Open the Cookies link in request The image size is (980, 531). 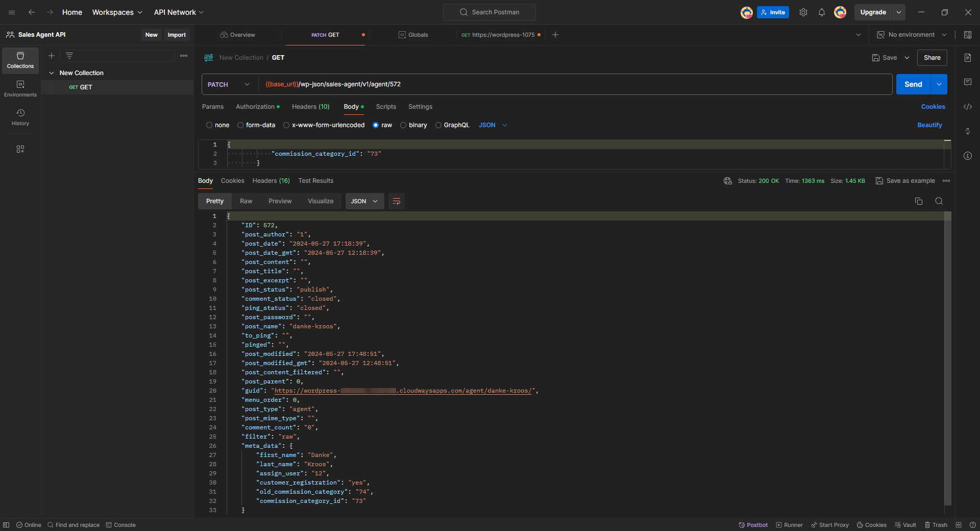tap(933, 107)
